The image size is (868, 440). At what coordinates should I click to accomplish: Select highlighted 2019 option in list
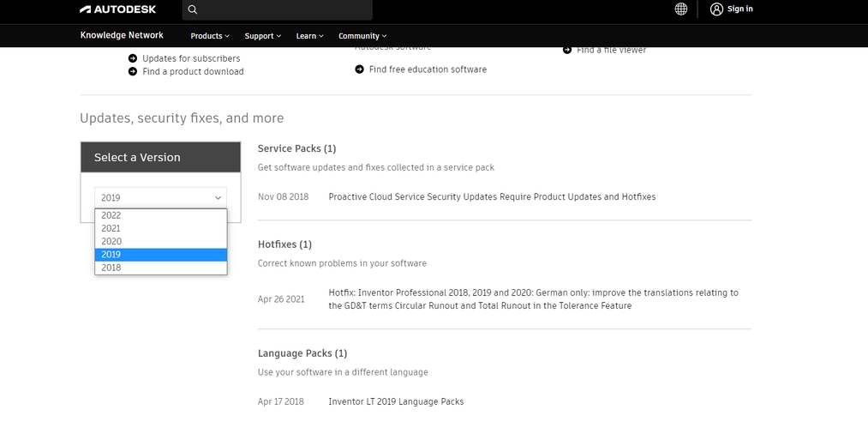[160, 255]
